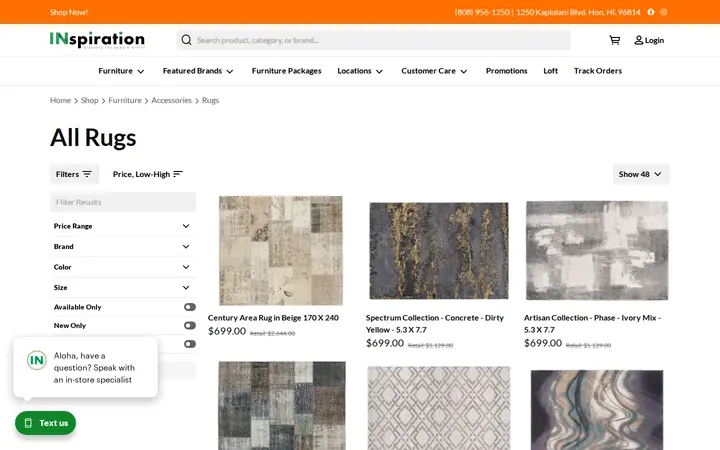The height and width of the screenshot is (450, 720).
Task: Click Furniture in the breadcrumb
Action: [125, 100]
